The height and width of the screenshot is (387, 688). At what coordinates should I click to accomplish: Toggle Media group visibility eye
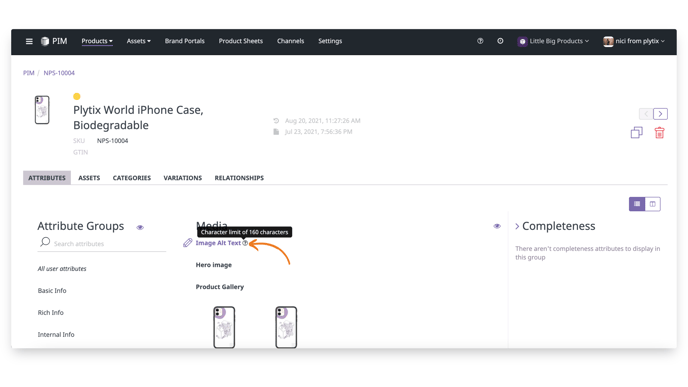click(x=497, y=226)
